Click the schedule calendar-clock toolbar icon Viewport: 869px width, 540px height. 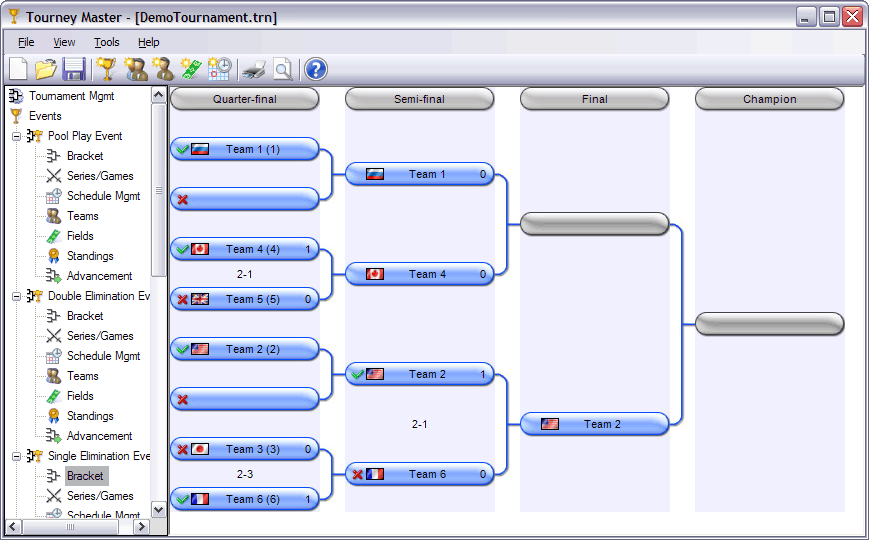click(x=220, y=69)
